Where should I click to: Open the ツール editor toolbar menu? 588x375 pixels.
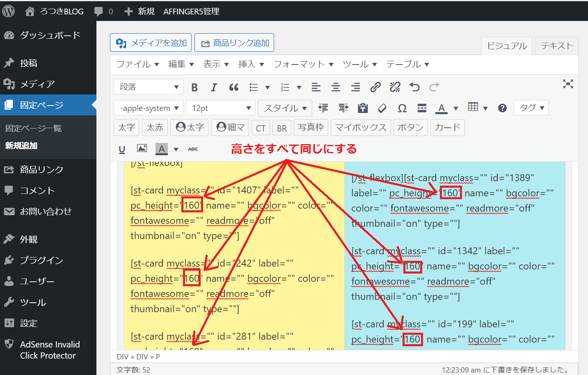360,64
